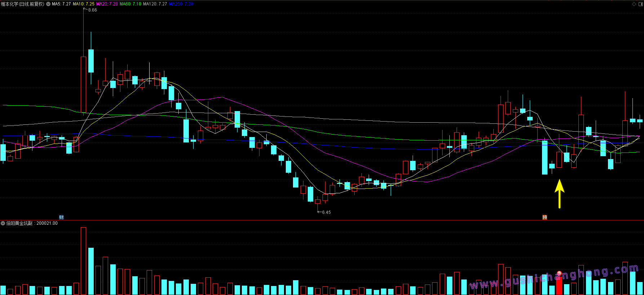Select the green MA60 indicator label
The width and height of the screenshot is (644, 295).
130,4
